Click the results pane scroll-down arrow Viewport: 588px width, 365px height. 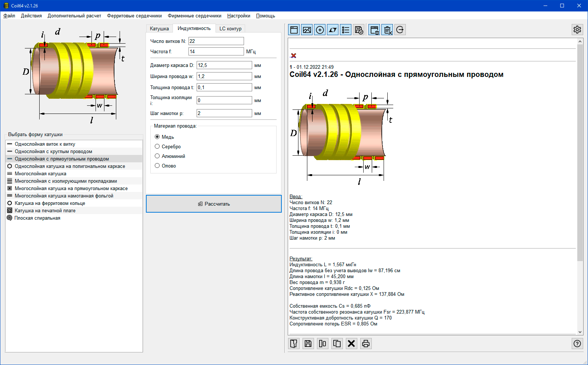(x=580, y=332)
